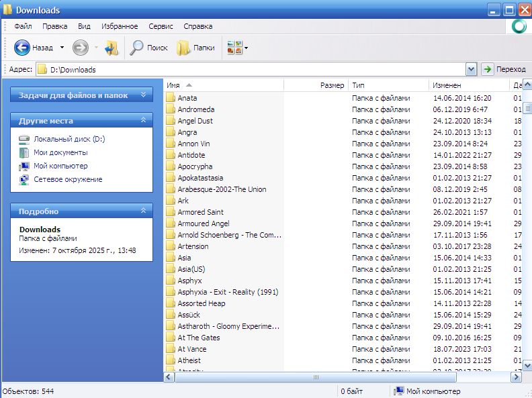Click the vertical scrollbar up arrow
The height and width of the screenshot is (398, 532).
(x=527, y=84)
